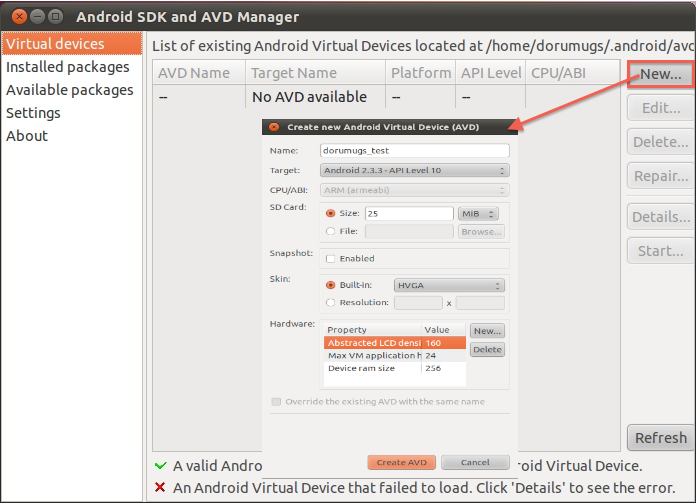Click the Refresh button

coord(661,438)
